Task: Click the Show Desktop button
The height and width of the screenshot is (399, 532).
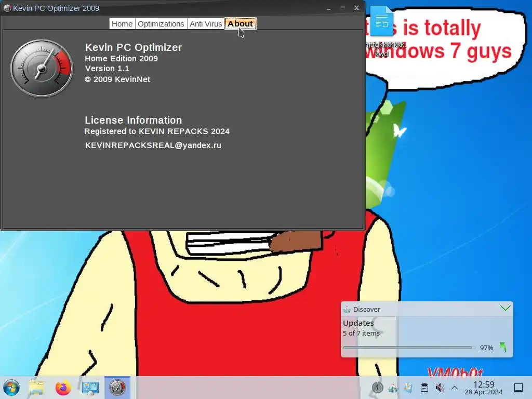Action: (518, 388)
